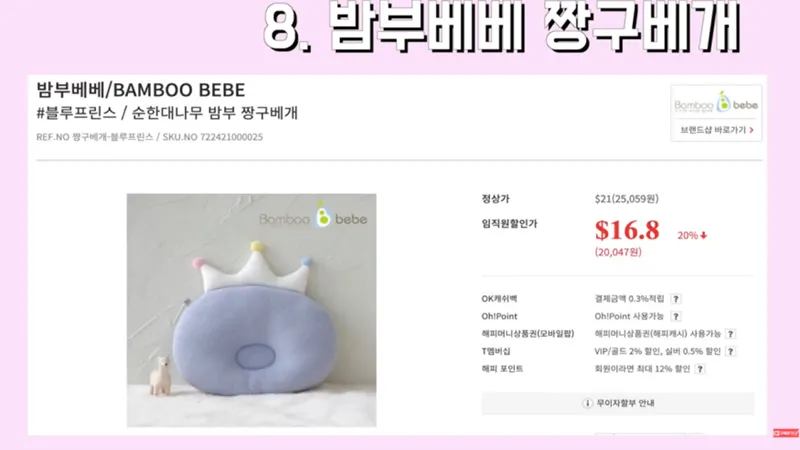Screen dimensions: 800x450
Task: Click the red subscribe badge in the corner
Action: pyautogui.click(x=785, y=433)
